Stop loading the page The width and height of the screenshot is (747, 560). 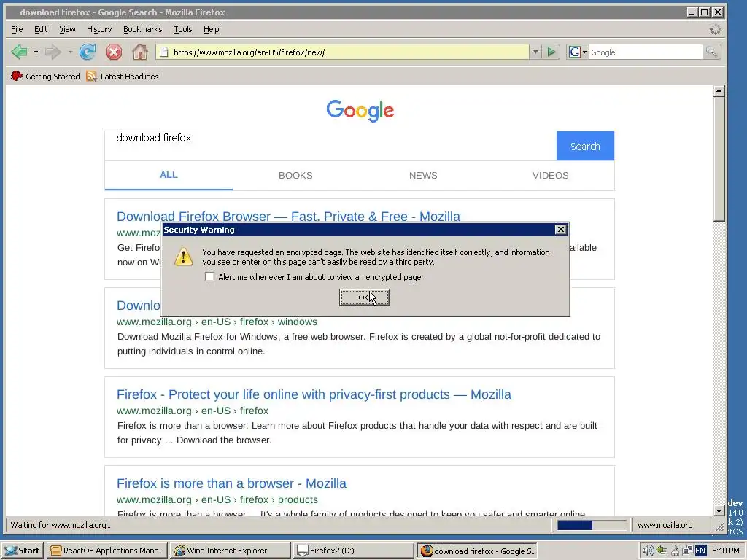point(113,52)
